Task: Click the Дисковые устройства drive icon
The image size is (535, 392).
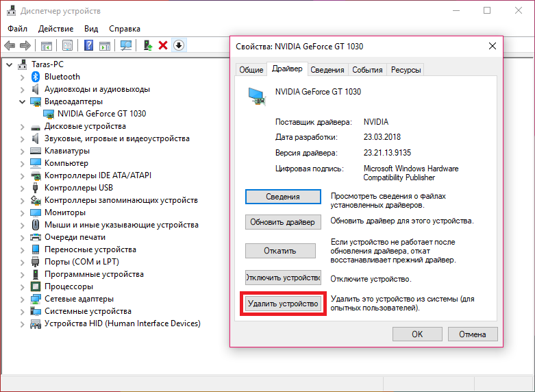Action: tap(36, 127)
